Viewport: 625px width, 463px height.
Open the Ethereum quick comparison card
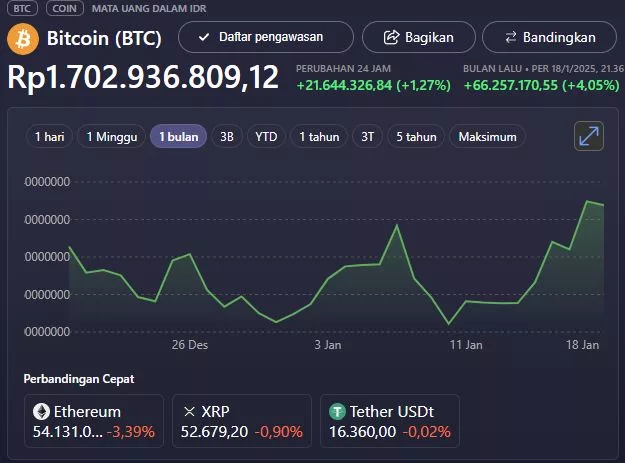[94, 421]
